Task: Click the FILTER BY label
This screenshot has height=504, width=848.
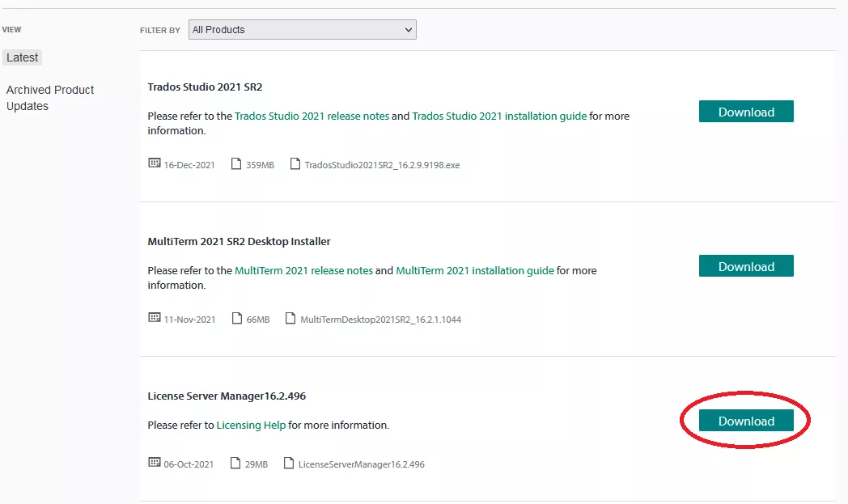Action: click(160, 30)
